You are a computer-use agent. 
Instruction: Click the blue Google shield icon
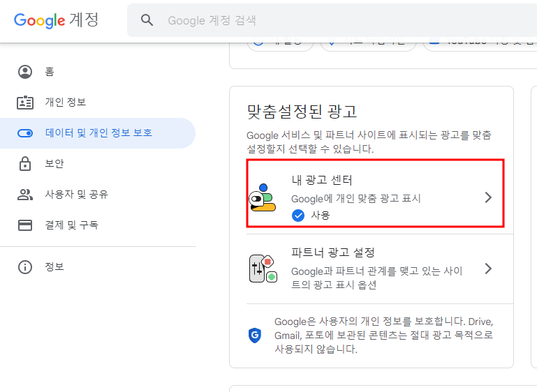255,336
